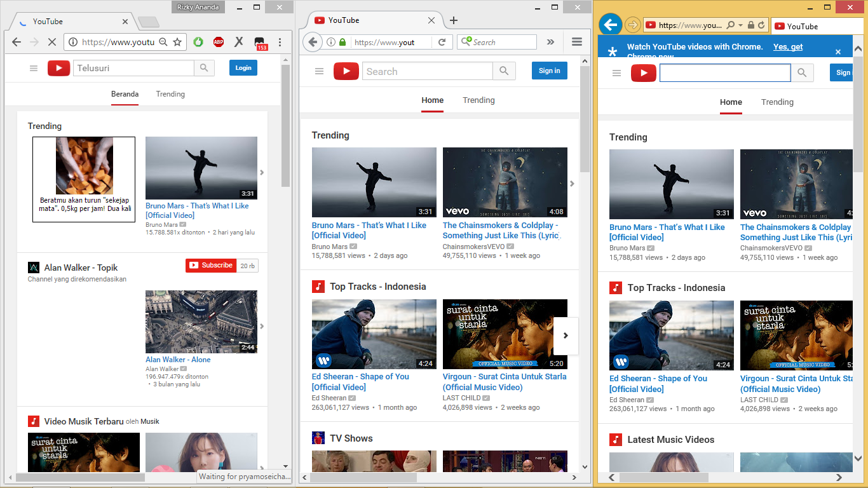
Task: Open Virgoun Surat Cinta title link in Firefox
Action: tap(505, 382)
